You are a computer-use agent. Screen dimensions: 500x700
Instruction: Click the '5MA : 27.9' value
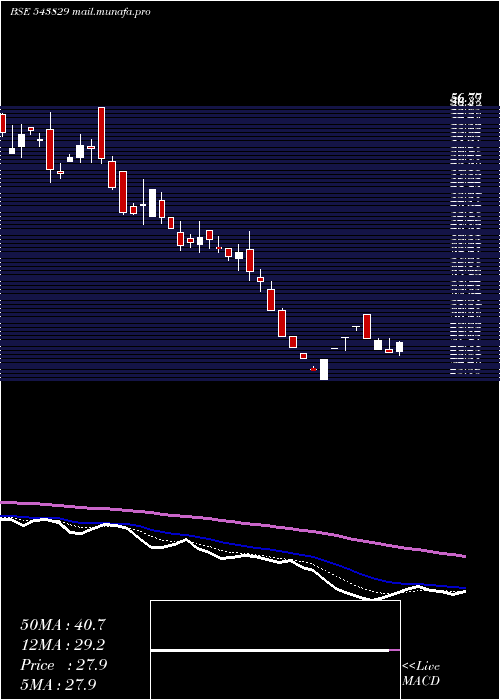coord(58,684)
